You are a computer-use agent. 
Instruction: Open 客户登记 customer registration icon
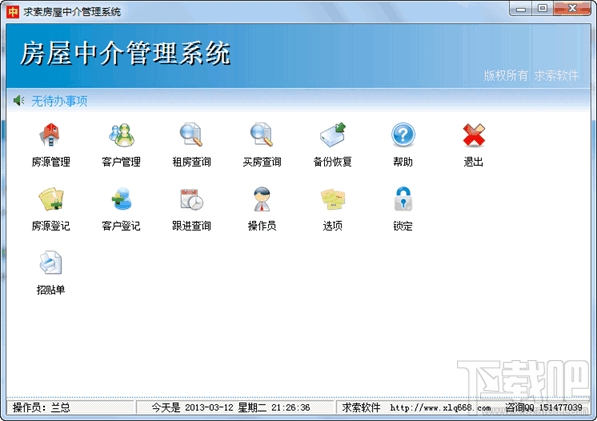pyautogui.click(x=121, y=199)
